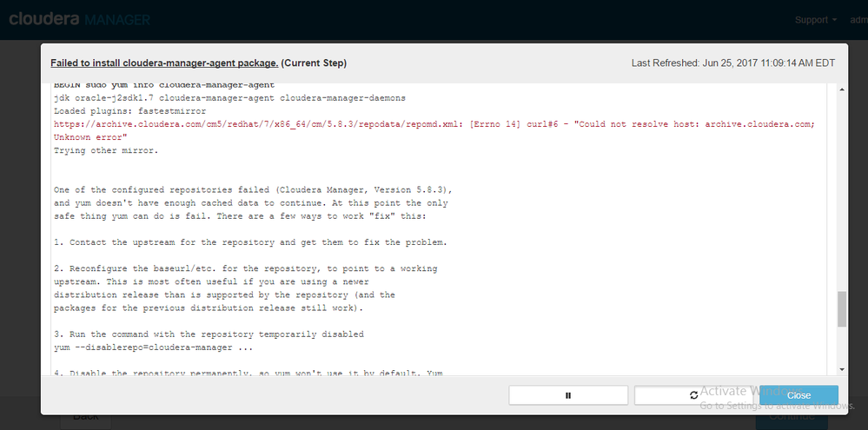Open the failed cloudera-manager-agent package link
Image resolution: width=868 pixels, height=430 pixels.
pos(164,63)
